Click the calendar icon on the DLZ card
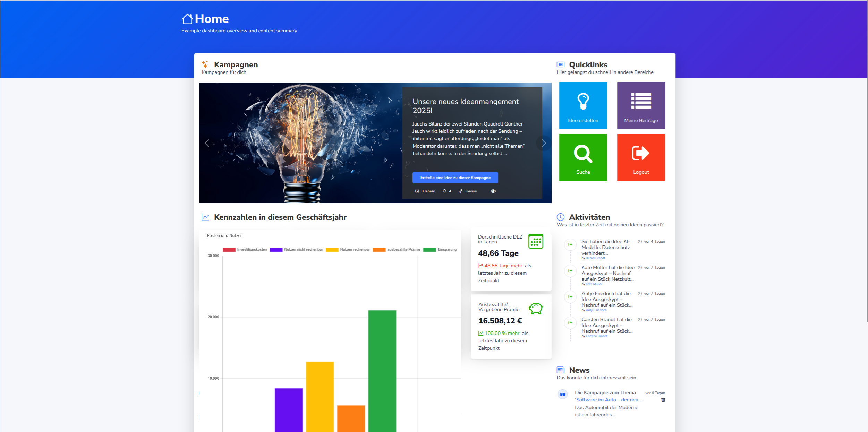 536,241
